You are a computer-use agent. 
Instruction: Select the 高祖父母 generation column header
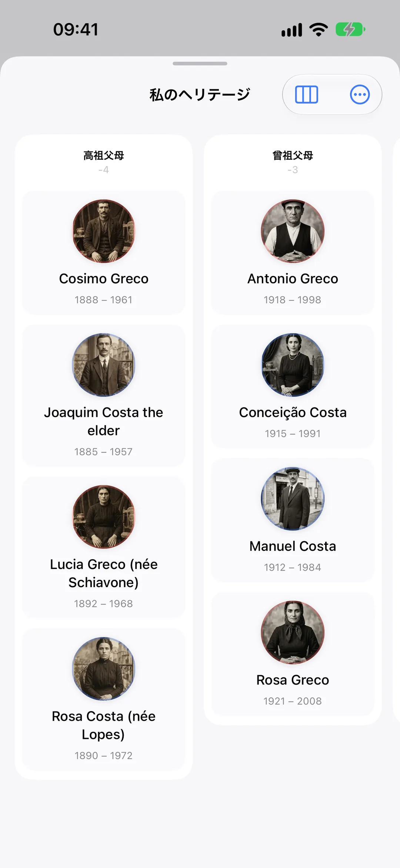[x=104, y=155]
